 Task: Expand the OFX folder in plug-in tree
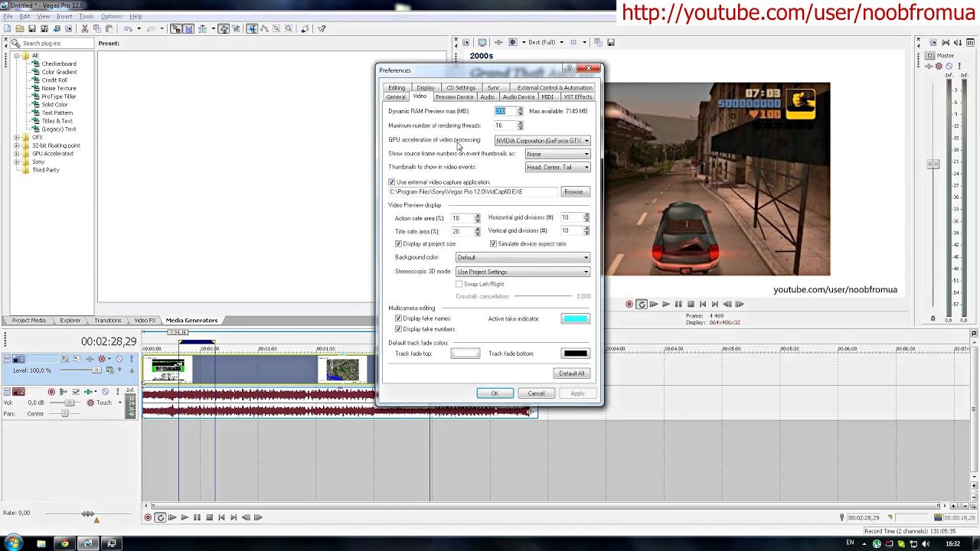click(x=17, y=137)
